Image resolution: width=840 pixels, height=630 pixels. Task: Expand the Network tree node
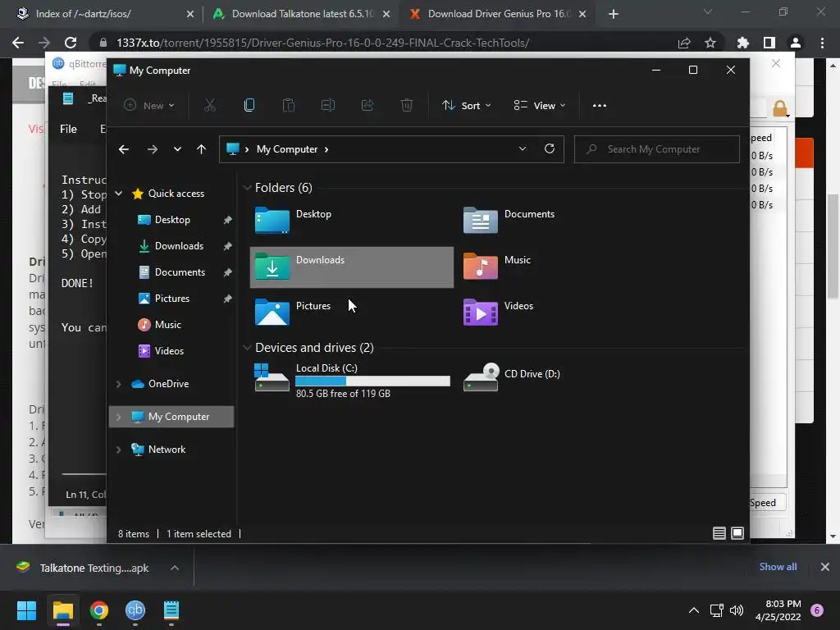pyautogui.click(x=118, y=450)
